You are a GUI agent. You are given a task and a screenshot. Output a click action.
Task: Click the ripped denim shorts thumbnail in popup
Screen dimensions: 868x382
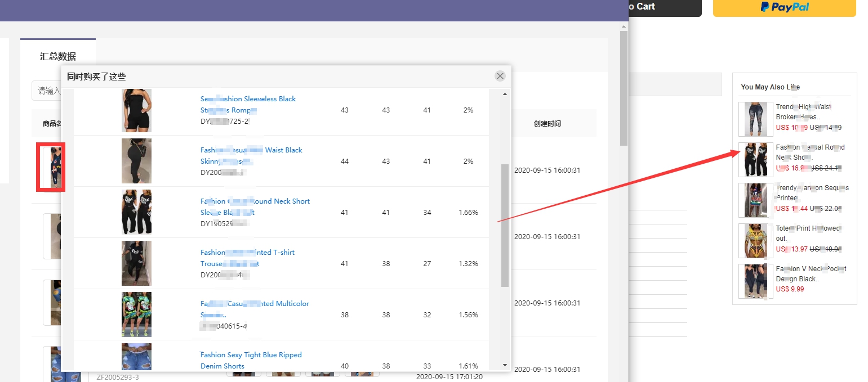pyautogui.click(x=136, y=357)
